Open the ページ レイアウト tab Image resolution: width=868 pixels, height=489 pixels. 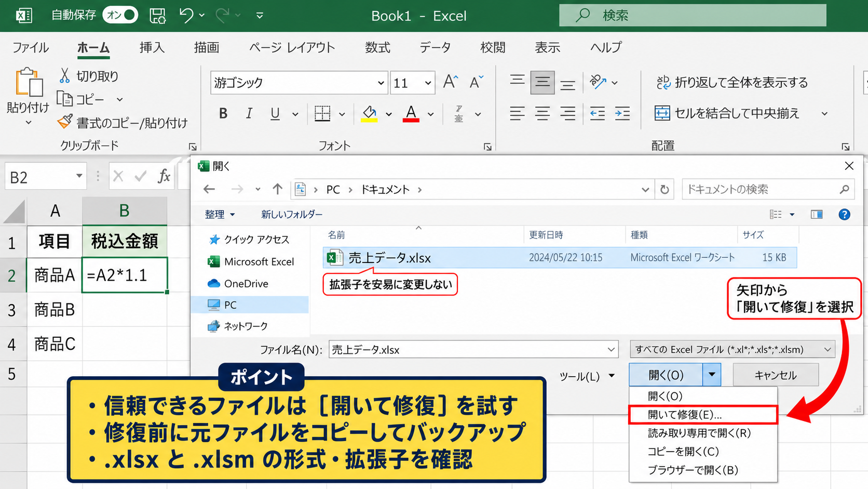pos(292,47)
